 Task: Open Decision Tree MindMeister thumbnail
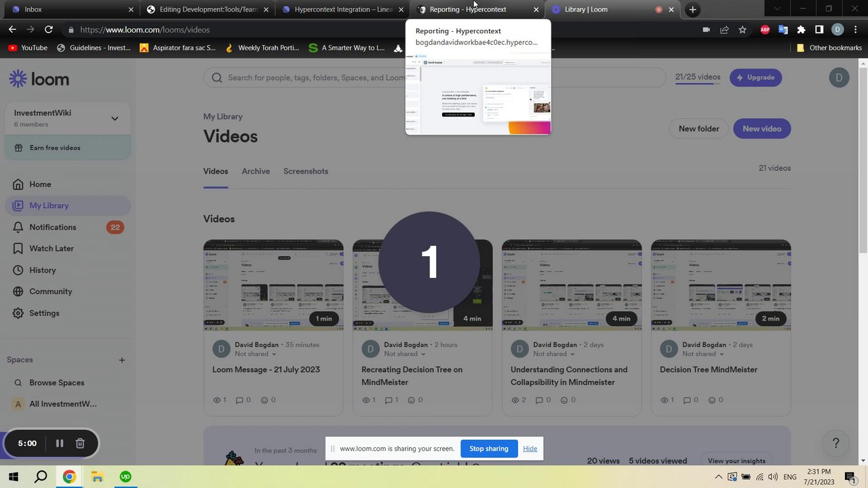click(721, 285)
